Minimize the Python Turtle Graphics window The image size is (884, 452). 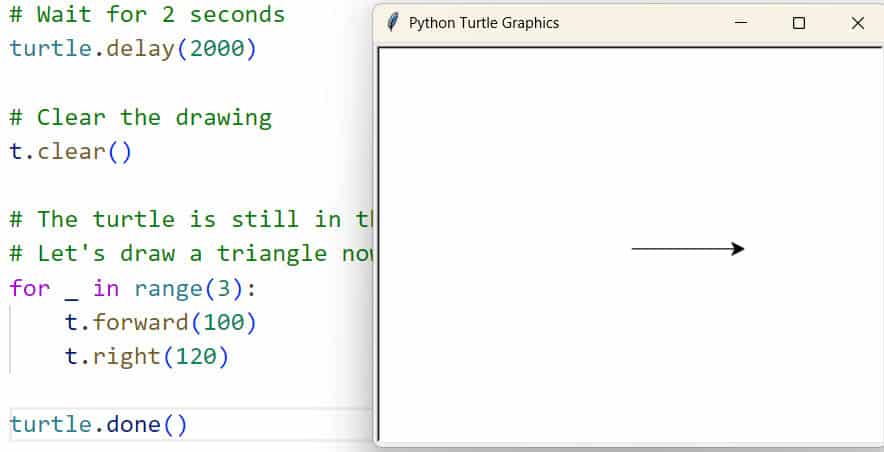(741, 23)
